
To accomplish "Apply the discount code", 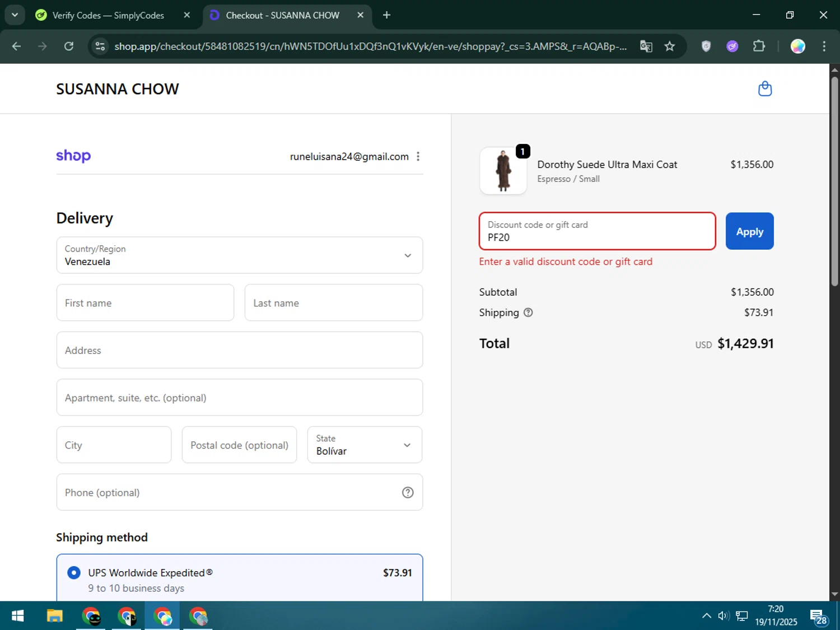I will tap(749, 231).
